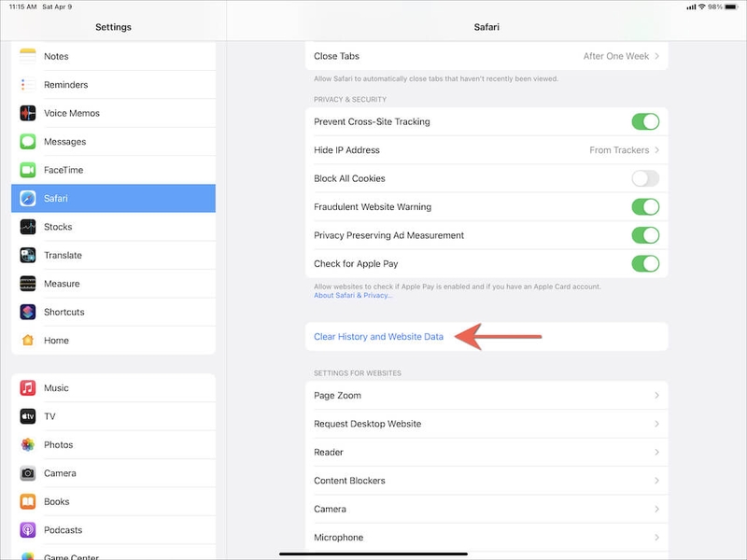Tap the From Trackers value
Image resolution: width=747 pixels, height=560 pixels.
point(619,150)
